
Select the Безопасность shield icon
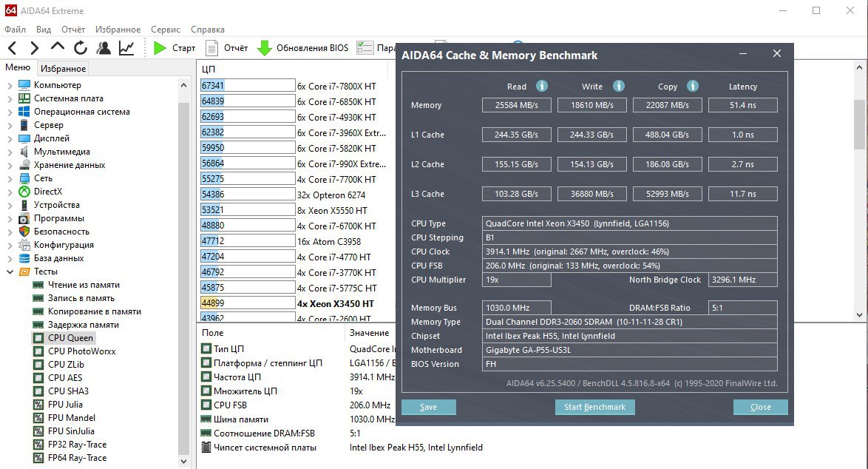pos(24,232)
